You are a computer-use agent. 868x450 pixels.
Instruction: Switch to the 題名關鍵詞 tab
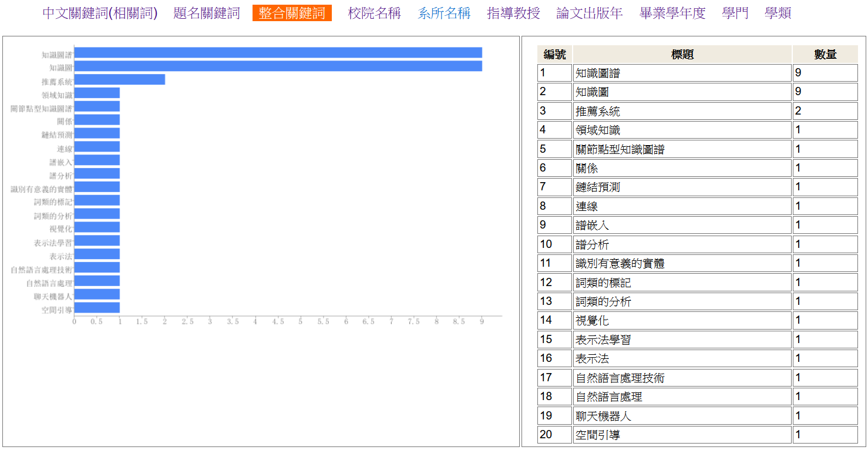(207, 13)
